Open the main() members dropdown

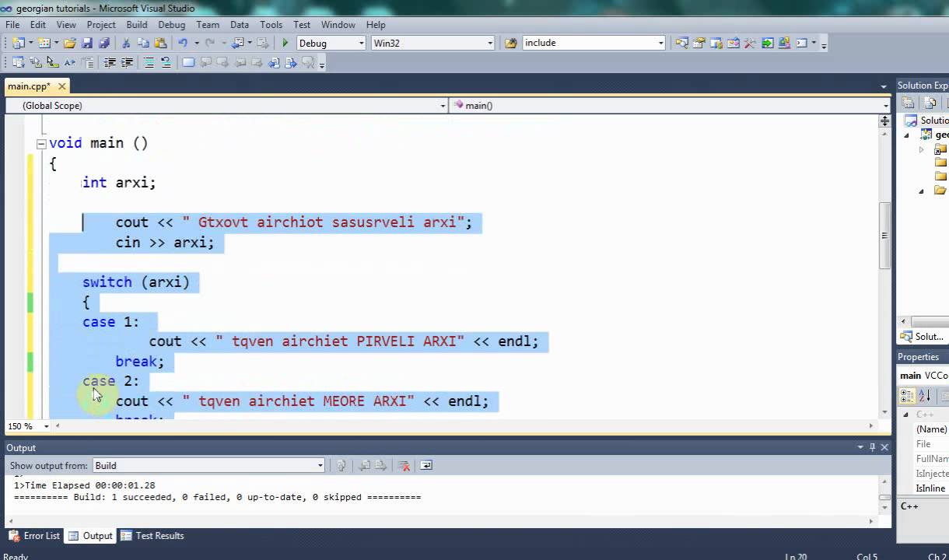click(x=885, y=106)
